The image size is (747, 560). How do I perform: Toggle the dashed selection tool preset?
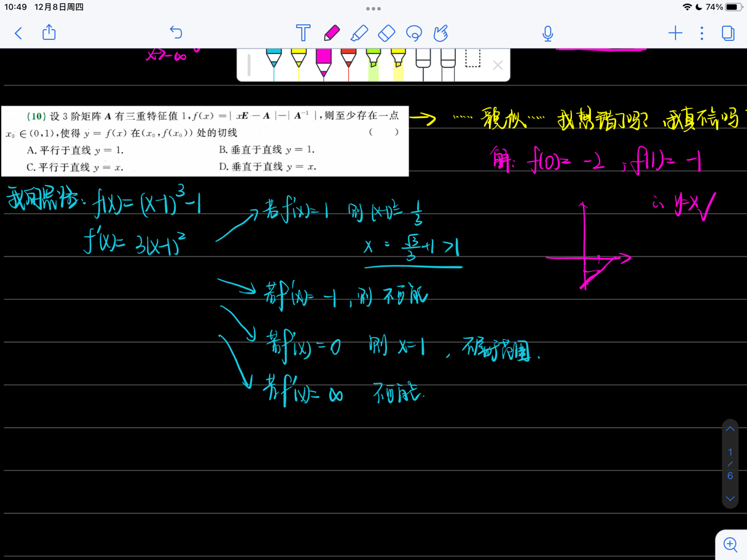click(x=473, y=61)
